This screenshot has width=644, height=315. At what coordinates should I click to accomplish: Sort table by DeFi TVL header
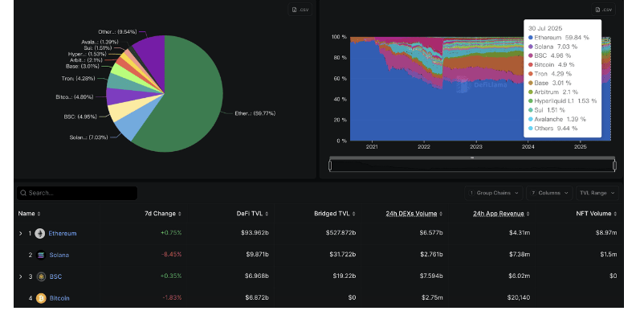(x=253, y=214)
